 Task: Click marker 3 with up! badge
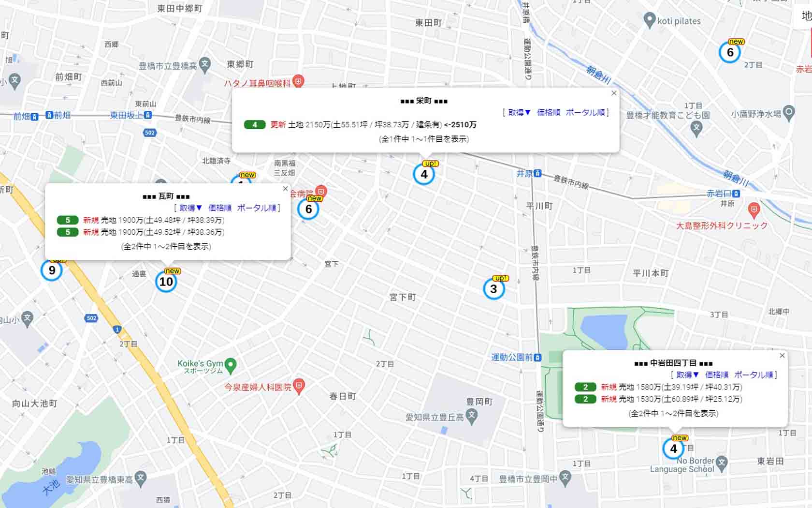tap(493, 289)
